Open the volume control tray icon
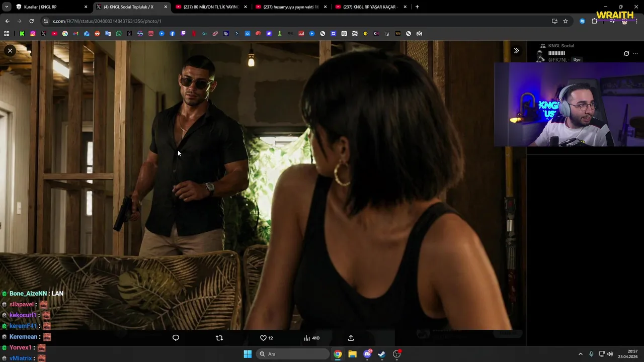Viewport: 644px width, 362px height. (x=610, y=354)
